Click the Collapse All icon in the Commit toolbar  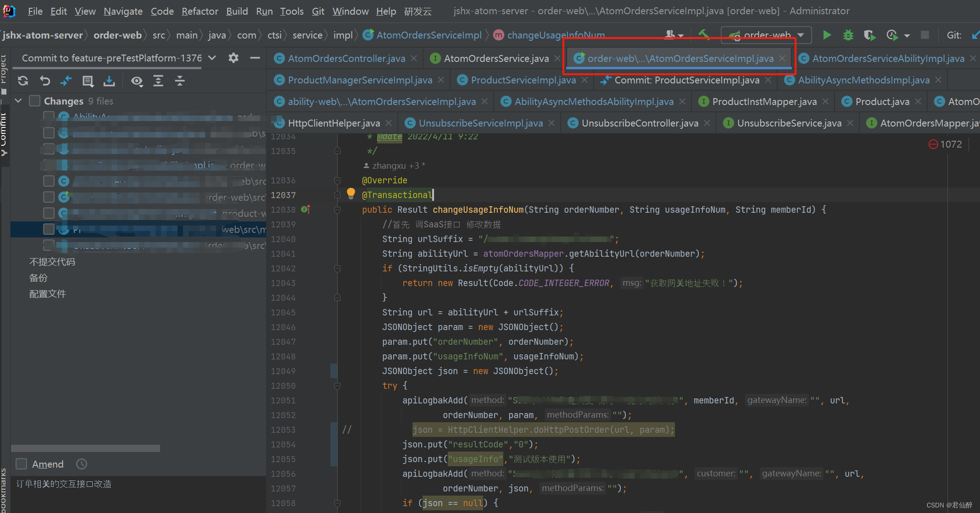pos(180,81)
